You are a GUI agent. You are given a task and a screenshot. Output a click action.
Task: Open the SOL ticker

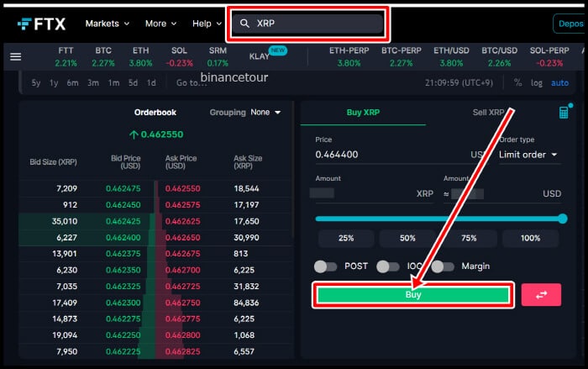pyautogui.click(x=179, y=56)
